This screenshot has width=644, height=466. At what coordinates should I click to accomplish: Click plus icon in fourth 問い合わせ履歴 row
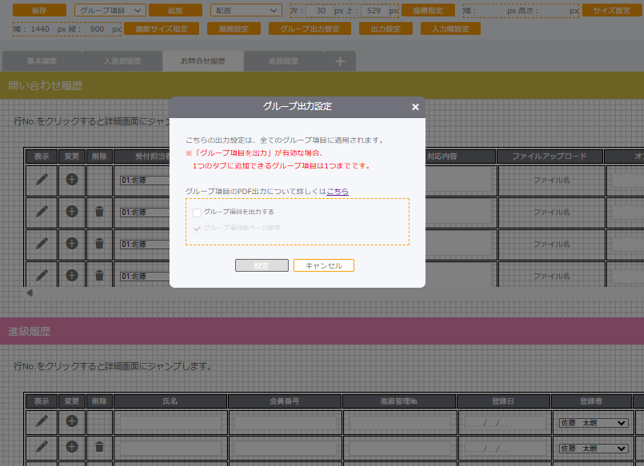[x=72, y=275]
